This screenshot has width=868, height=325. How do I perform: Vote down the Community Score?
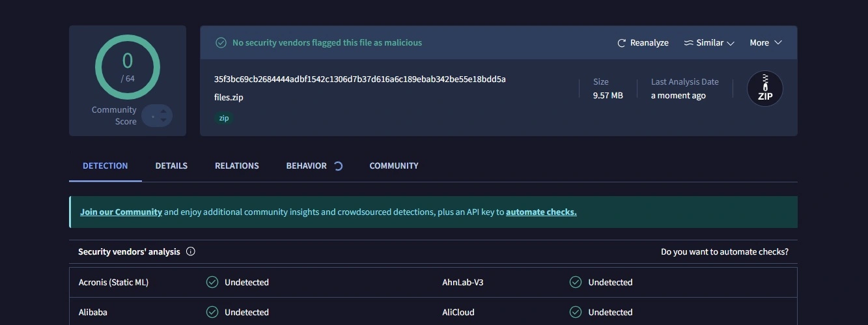click(x=163, y=121)
